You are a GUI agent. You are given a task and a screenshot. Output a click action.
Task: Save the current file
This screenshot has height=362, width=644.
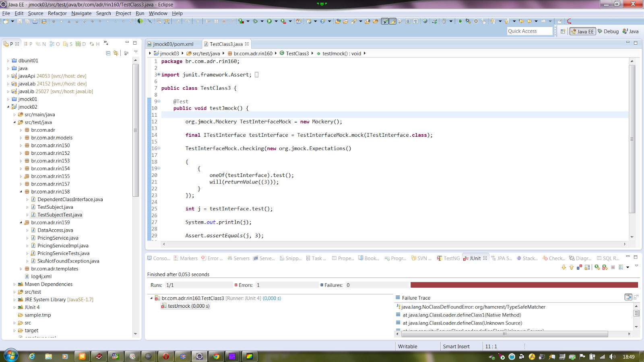point(19,22)
